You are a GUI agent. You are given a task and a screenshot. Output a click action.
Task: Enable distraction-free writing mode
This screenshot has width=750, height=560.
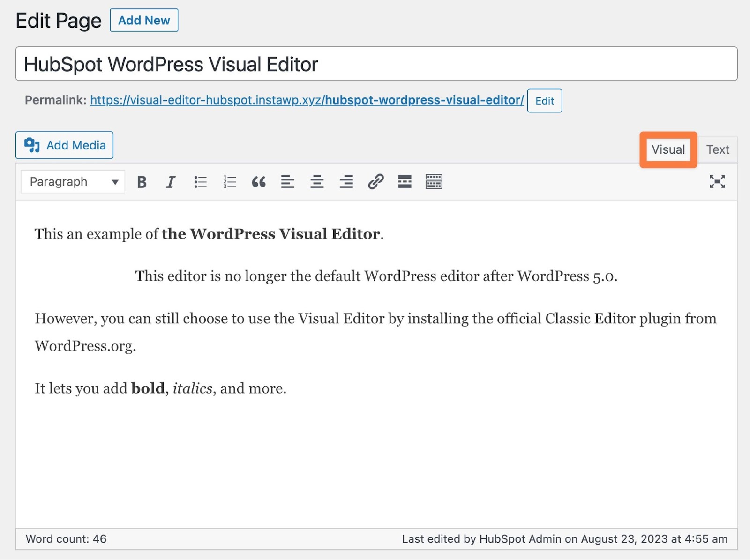point(717,182)
